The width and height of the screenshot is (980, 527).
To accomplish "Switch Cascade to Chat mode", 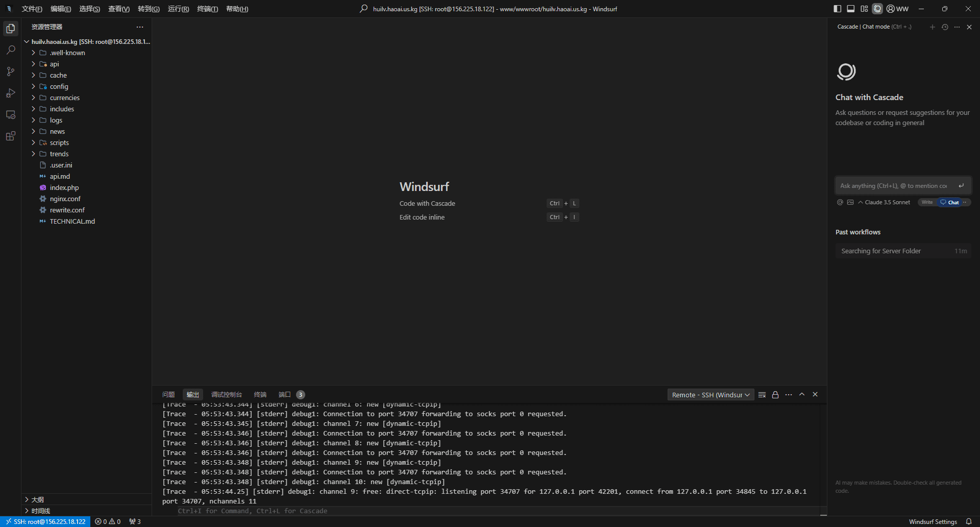I will 950,202.
